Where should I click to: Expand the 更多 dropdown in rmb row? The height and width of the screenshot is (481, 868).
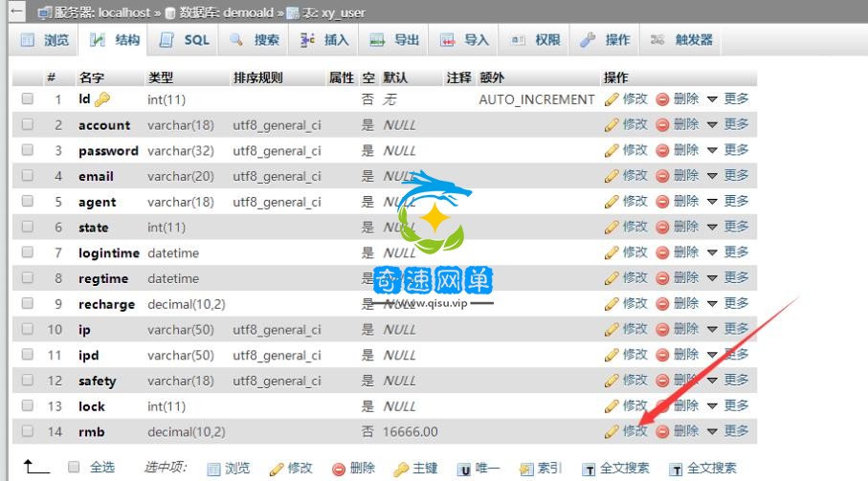pos(728,430)
